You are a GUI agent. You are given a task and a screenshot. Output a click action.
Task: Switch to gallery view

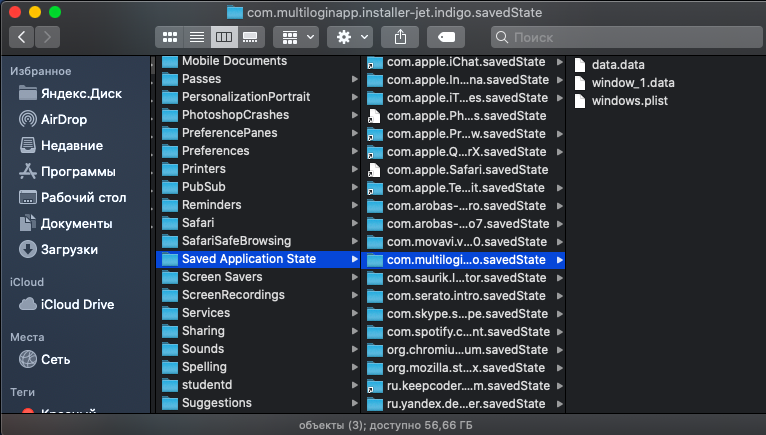tap(251, 37)
